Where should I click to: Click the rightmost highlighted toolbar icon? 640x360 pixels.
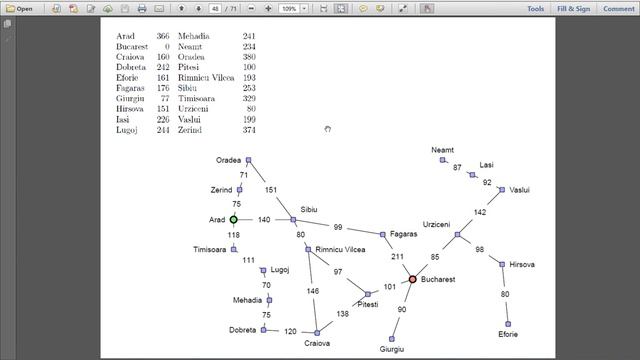coord(427,9)
